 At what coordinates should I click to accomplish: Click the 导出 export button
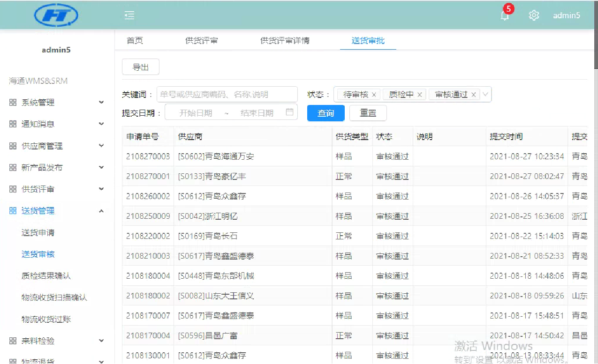click(x=140, y=67)
